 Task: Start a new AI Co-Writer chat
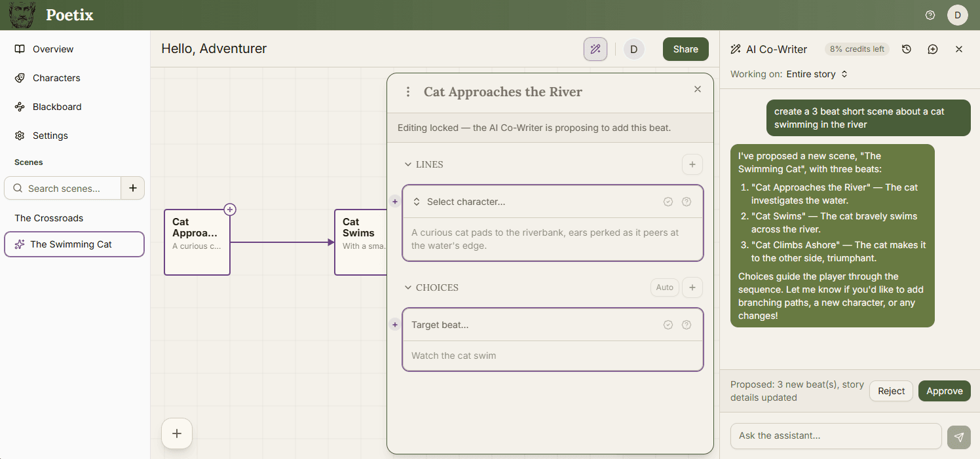pos(933,49)
